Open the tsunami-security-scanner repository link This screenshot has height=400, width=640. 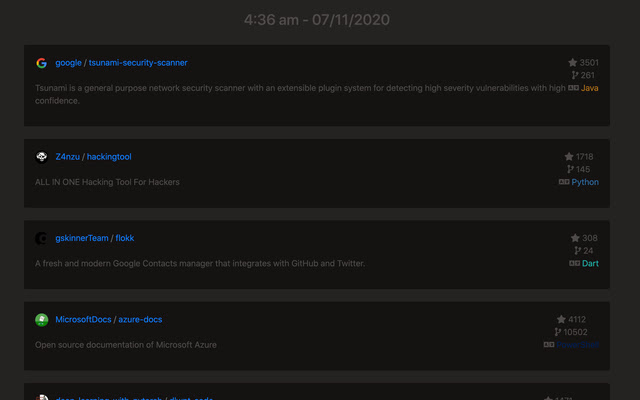tap(138, 63)
